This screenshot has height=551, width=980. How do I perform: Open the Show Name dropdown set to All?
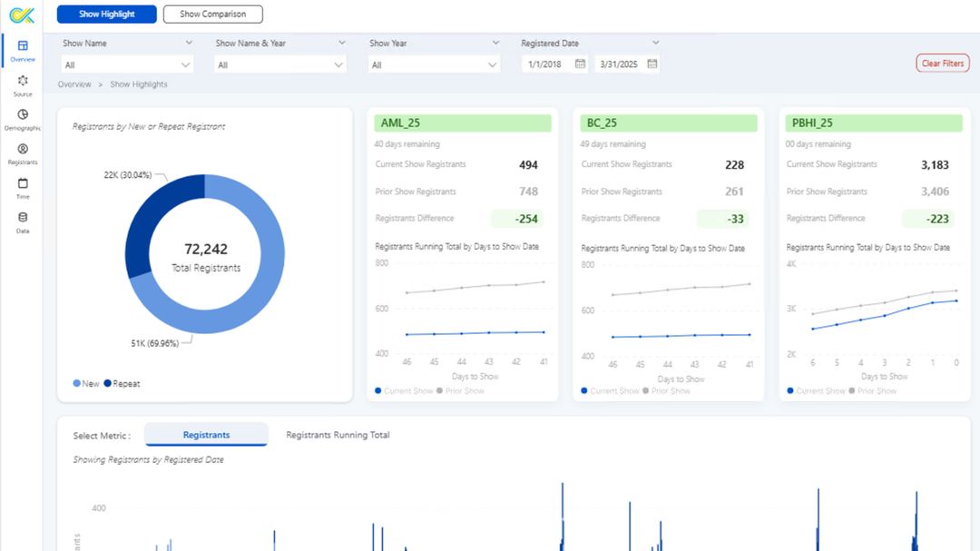(x=127, y=64)
